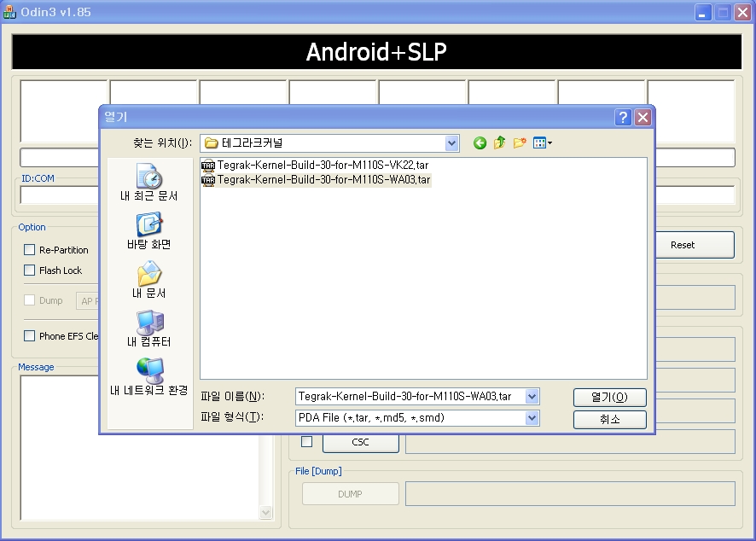Tick the checkbox beside the CSC button
Viewport: 756px width, 541px height.
306,442
